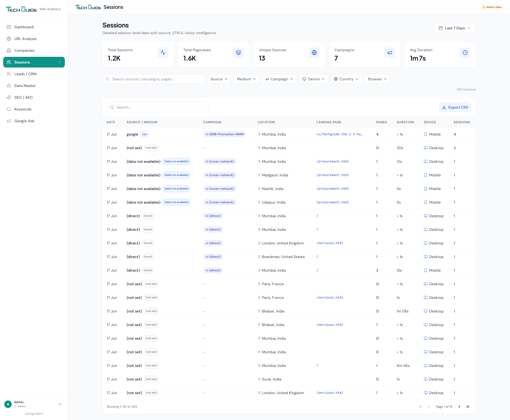Image resolution: width=510 pixels, height=420 pixels.
Task: Open Data Master in sidebar
Action: point(34,86)
